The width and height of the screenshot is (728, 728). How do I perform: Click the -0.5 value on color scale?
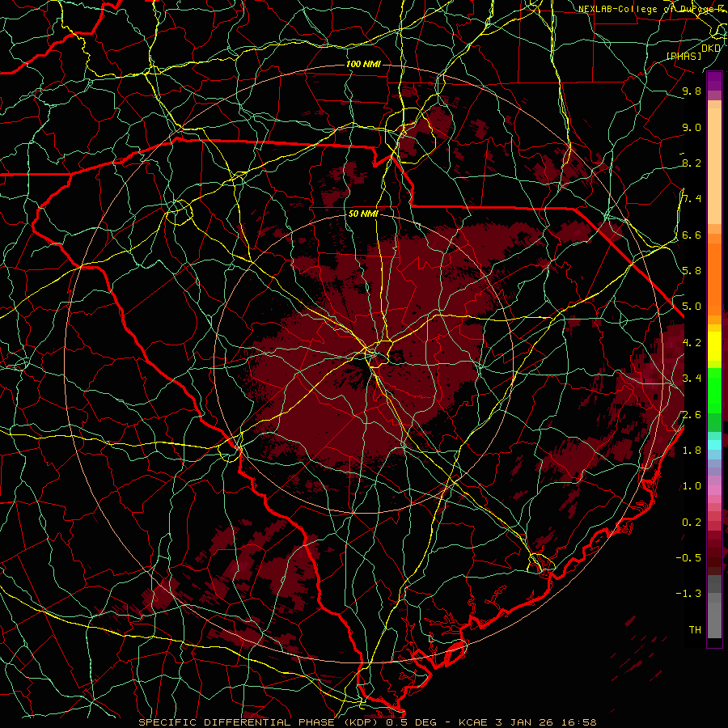(688, 557)
